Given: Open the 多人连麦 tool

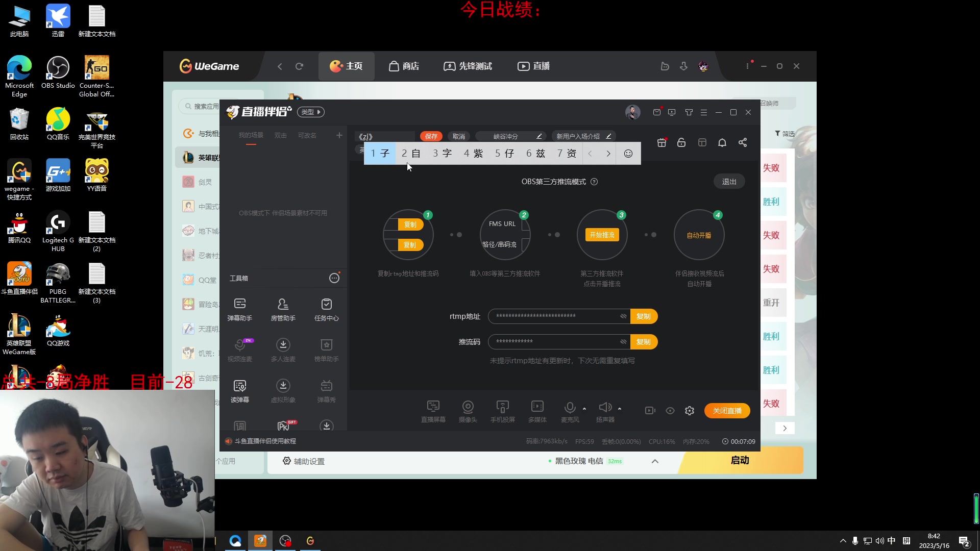Looking at the screenshot, I should 283,350.
